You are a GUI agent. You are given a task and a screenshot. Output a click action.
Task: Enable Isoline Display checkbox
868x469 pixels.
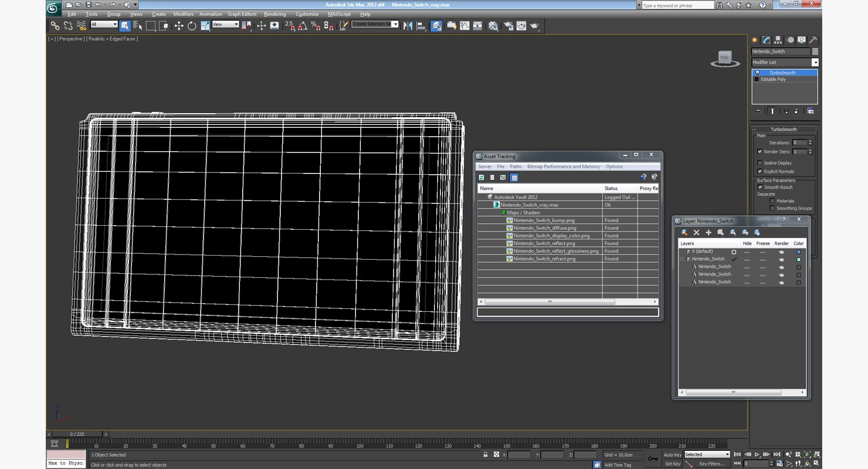(760, 163)
